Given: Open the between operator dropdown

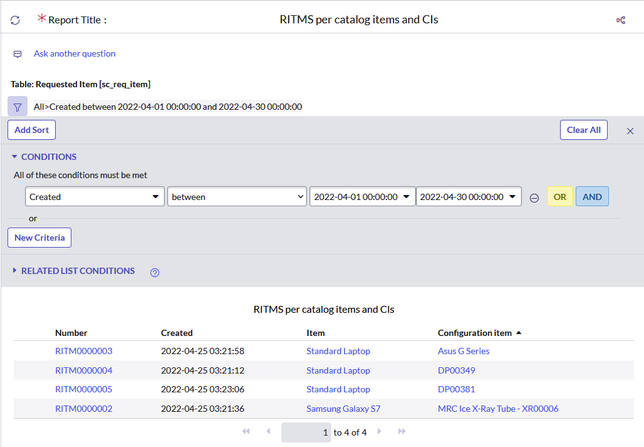Looking at the screenshot, I should [237, 197].
